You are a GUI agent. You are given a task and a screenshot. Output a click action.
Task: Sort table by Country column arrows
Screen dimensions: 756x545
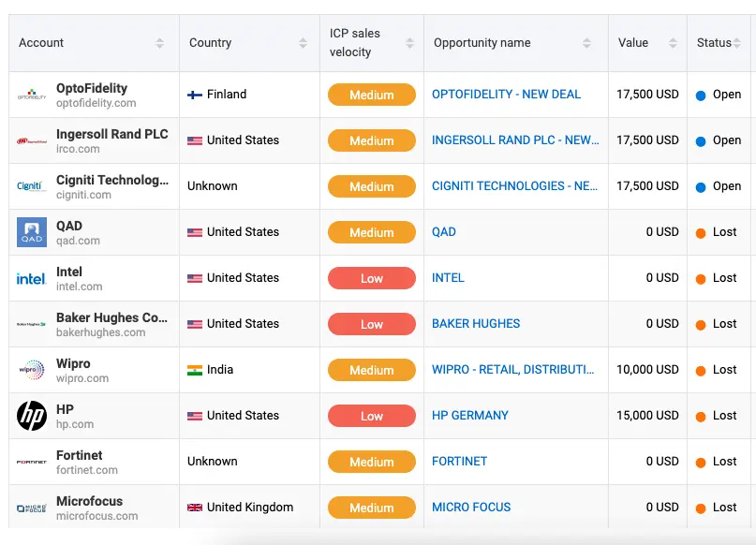303,43
